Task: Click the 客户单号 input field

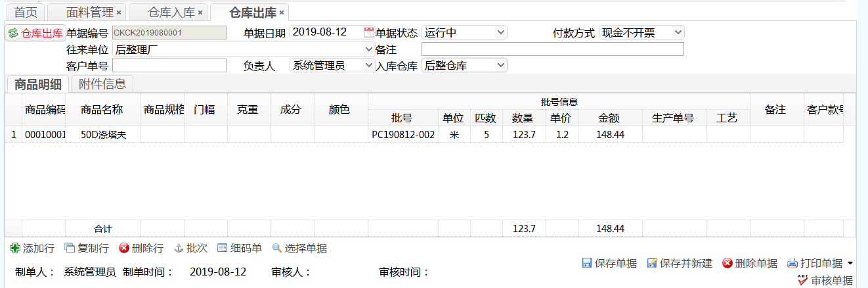Action: [169, 65]
